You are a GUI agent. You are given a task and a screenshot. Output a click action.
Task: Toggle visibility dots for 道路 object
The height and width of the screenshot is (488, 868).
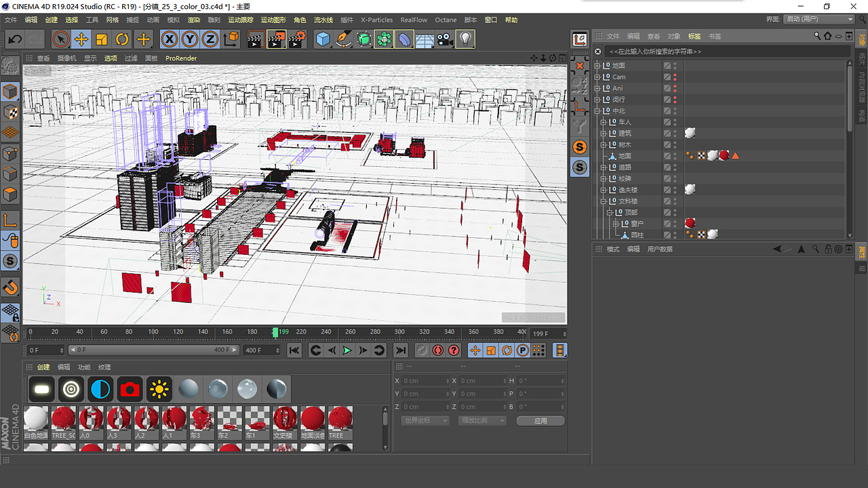(675, 167)
